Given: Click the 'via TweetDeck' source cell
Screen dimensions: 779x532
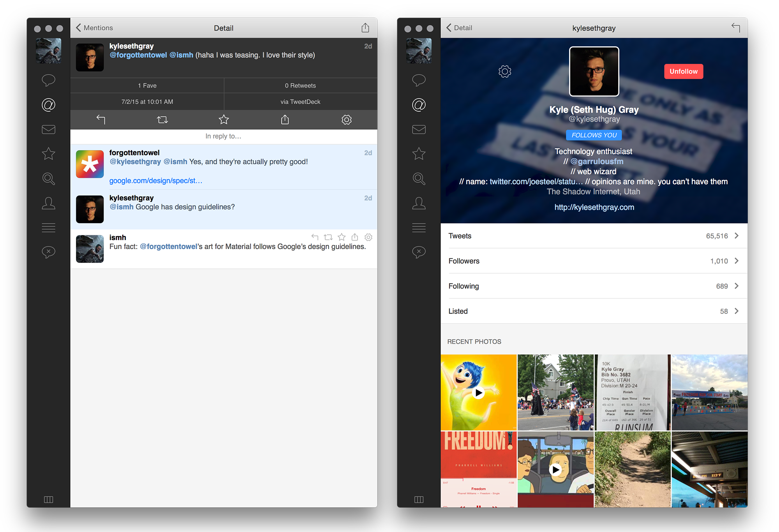Looking at the screenshot, I should click(x=300, y=102).
